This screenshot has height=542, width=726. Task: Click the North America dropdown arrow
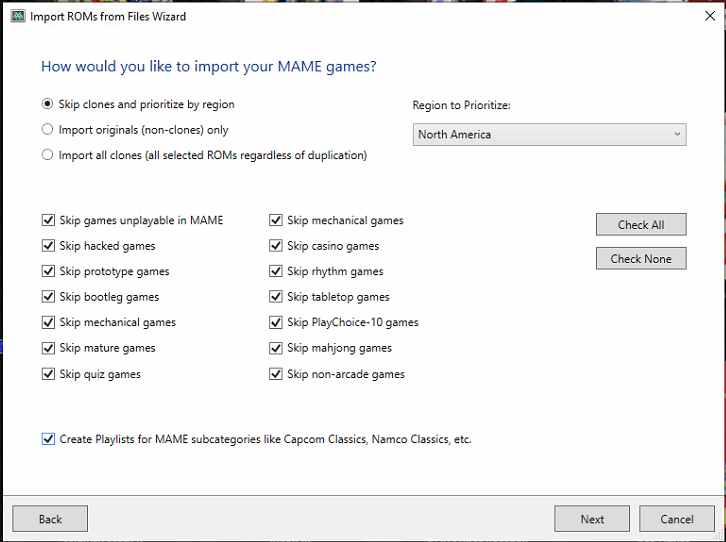(x=677, y=135)
